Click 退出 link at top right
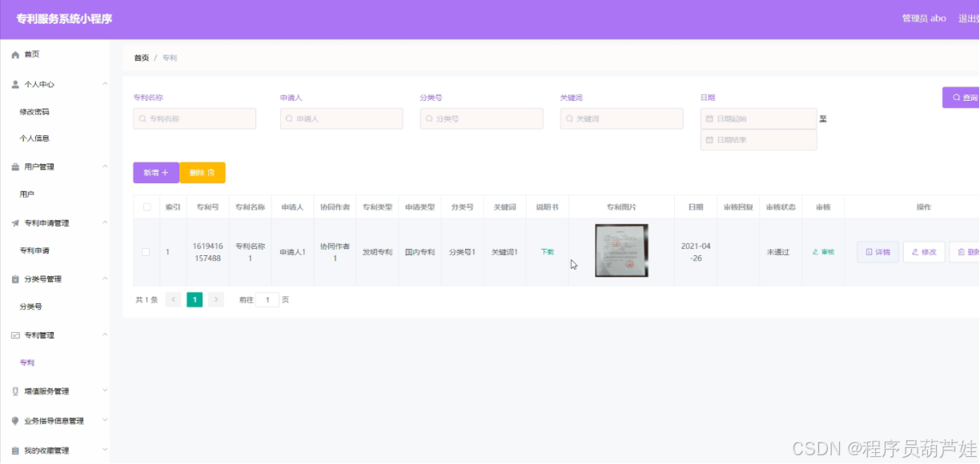The image size is (980, 464). tap(969, 18)
